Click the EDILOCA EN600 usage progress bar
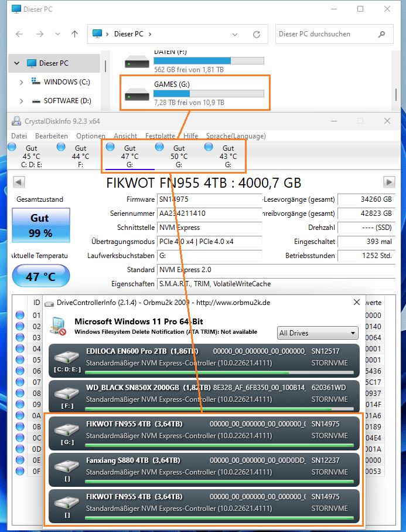This screenshot has width=406, height=532. [x=219, y=372]
